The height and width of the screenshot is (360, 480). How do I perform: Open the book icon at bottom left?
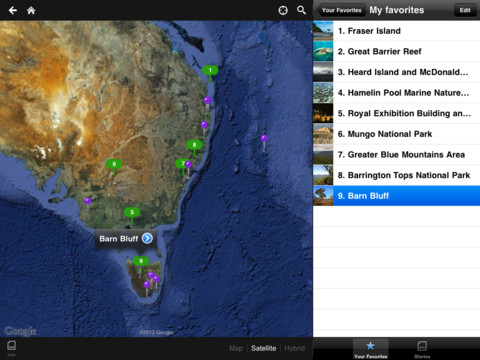click(11, 346)
